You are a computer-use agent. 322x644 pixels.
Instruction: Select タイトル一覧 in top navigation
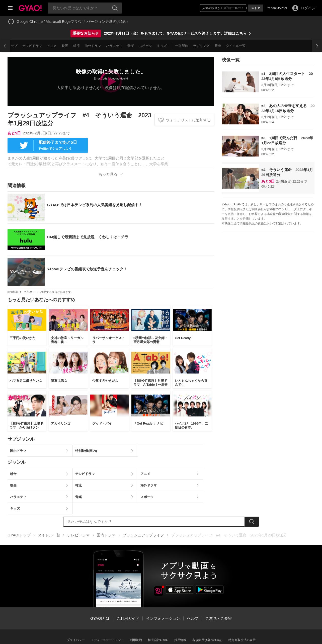235,46
